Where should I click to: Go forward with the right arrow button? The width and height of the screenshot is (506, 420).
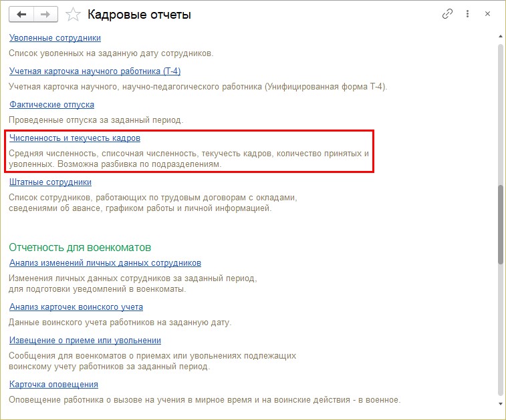[x=45, y=14]
